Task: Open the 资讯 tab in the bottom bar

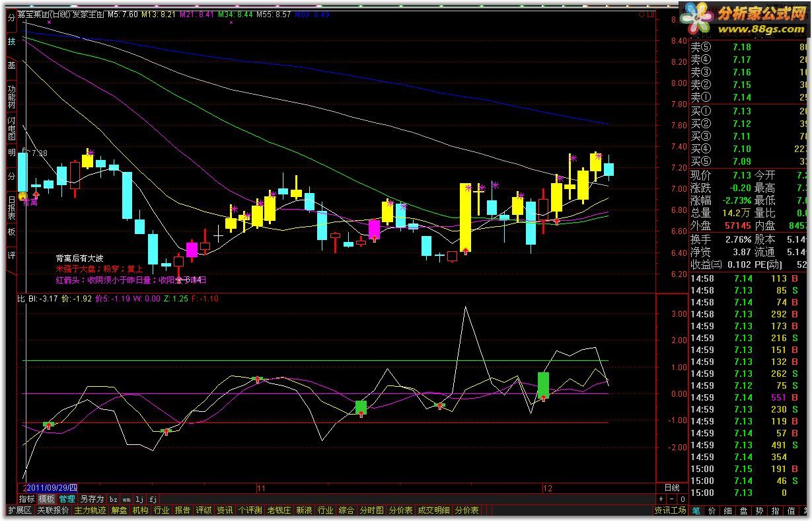Action: tap(225, 510)
